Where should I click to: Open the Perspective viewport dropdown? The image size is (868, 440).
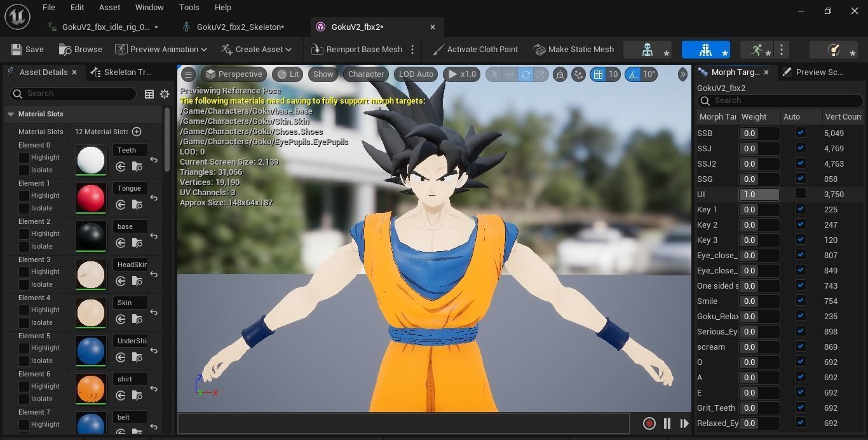click(x=234, y=74)
